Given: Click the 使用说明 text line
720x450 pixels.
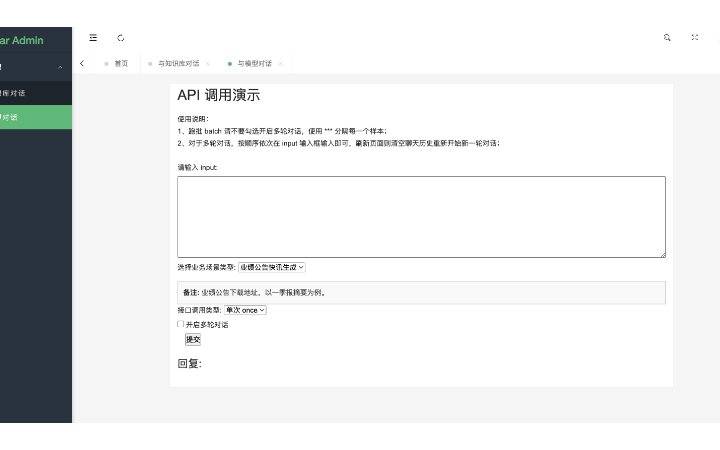Looking at the screenshot, I should tap(193, 119).
